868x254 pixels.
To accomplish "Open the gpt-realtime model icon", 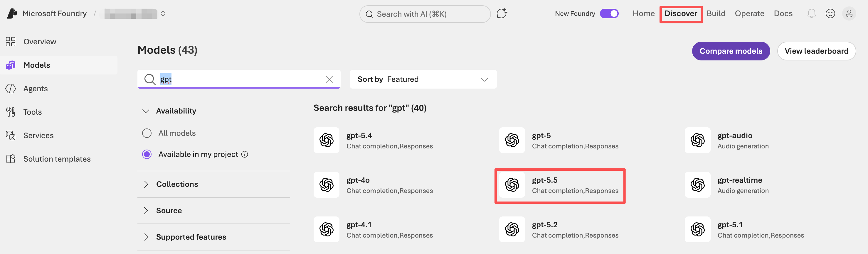I will (697, 185).
